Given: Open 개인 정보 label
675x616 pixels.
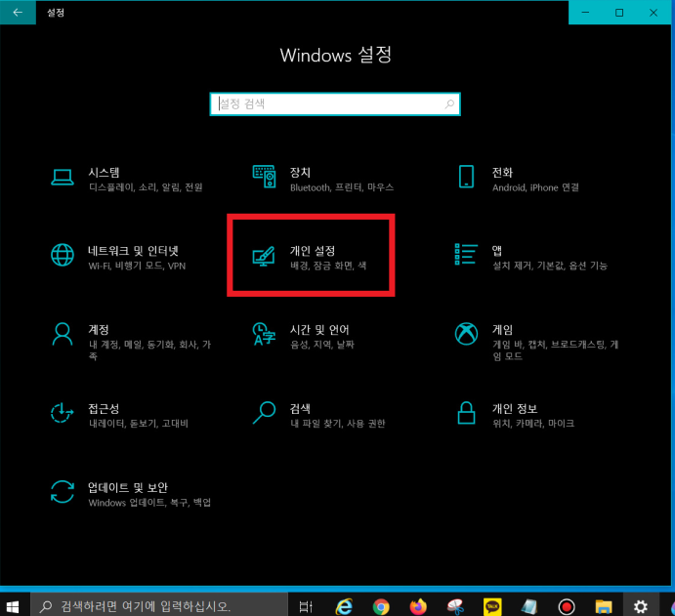Looking at the screenshot, I should point(515,409).
